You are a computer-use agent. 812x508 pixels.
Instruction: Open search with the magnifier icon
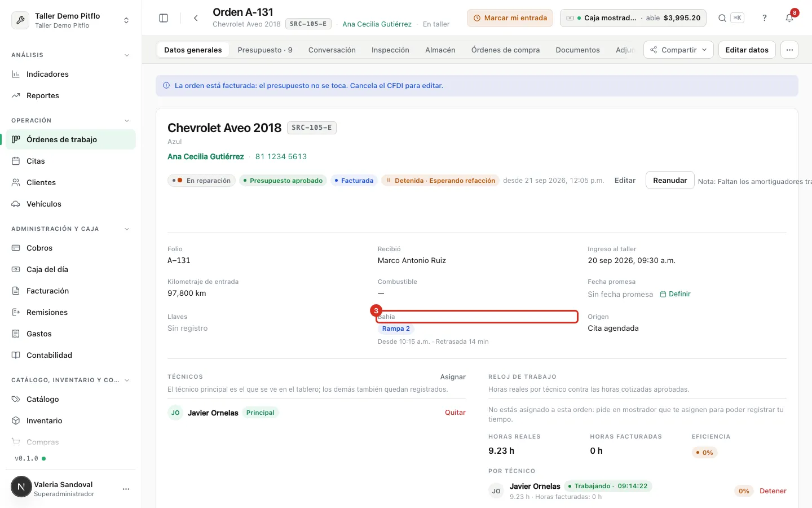pos(722,18)
